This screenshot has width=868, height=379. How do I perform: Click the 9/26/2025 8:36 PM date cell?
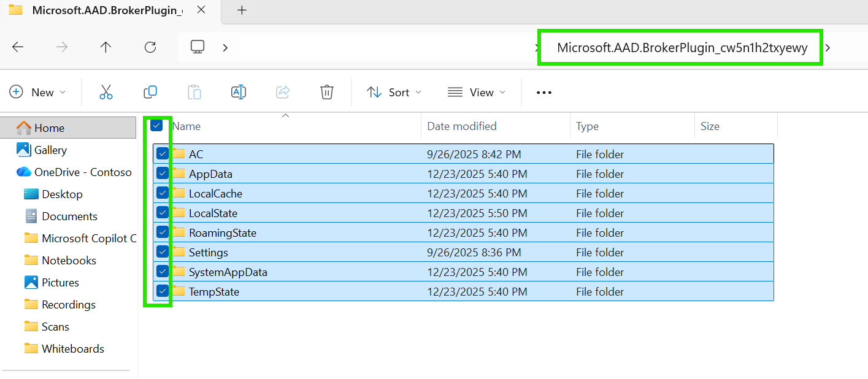coord(474,253)
